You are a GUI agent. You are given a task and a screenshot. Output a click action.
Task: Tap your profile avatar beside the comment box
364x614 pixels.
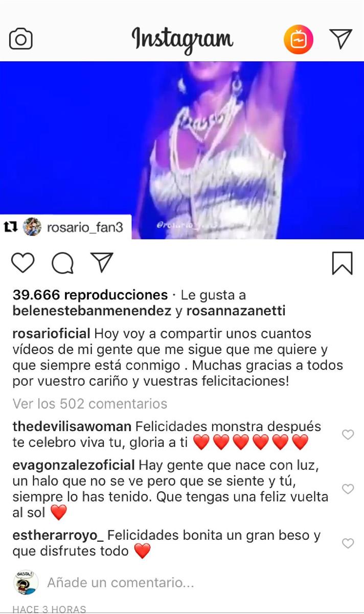pyautogui.click(x=26, y=582)
